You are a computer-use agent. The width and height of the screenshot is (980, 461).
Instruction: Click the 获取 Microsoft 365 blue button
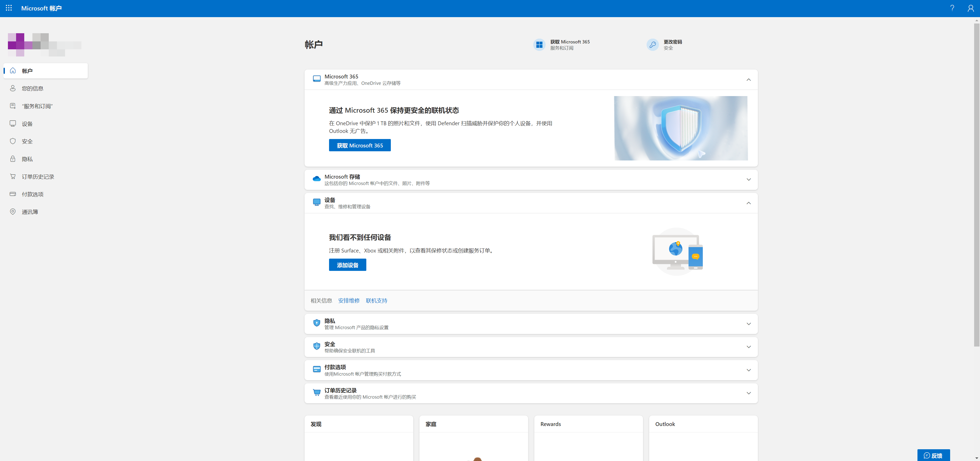click(359, 145)
